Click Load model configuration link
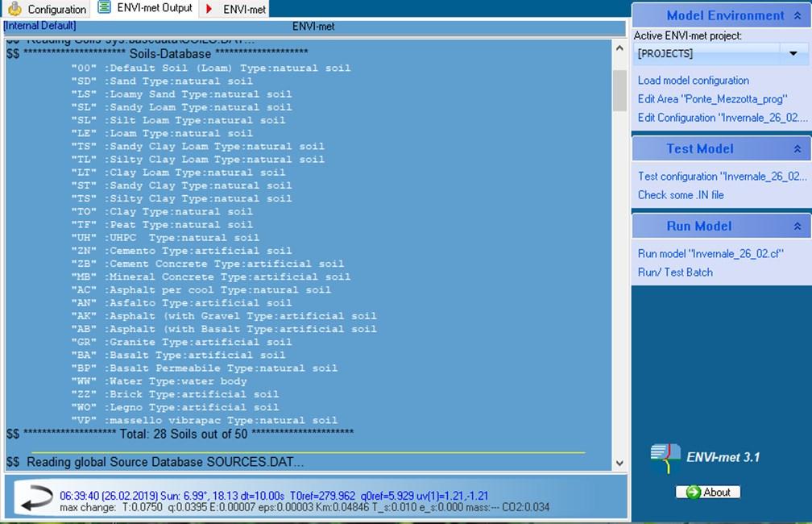Image resolution: width=812 pixels, height=524 pixels. pyautogui.click(x=693, y=81)
